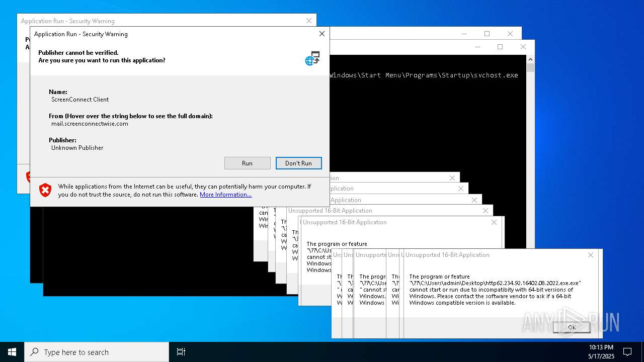The image size is (644, 362).
Task: Minimize the front console window
Action: (x=477, y=47)
